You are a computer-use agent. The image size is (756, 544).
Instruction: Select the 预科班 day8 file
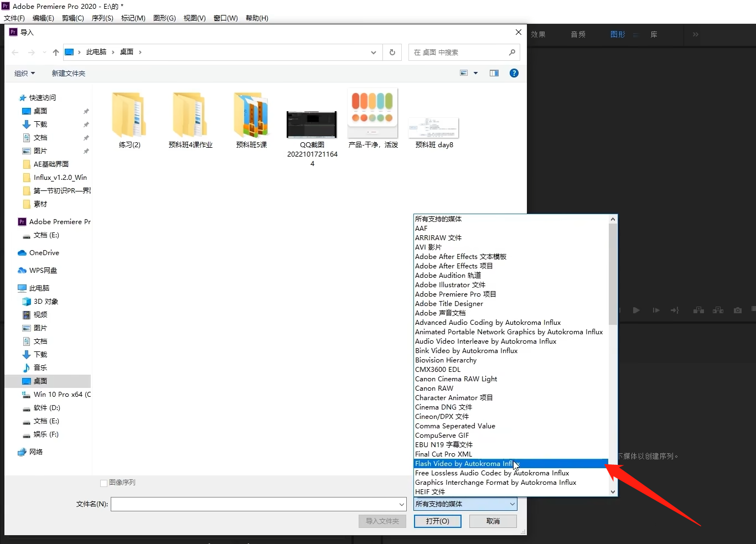point(434,133)
